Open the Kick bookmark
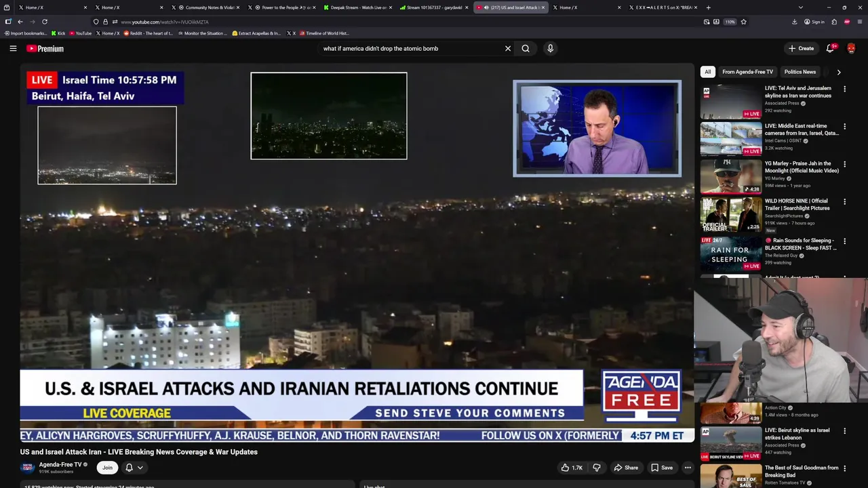 pyautogui.click(x=58, y=33)
